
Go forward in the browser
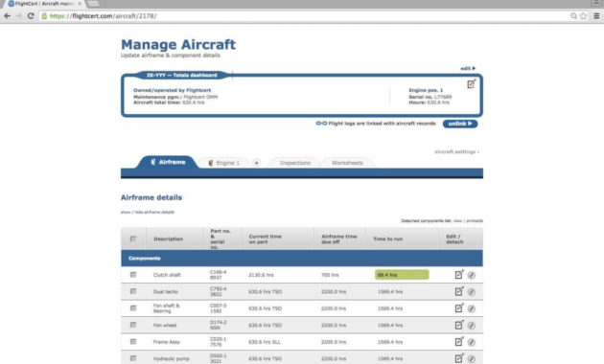click(x=18, y=15)
